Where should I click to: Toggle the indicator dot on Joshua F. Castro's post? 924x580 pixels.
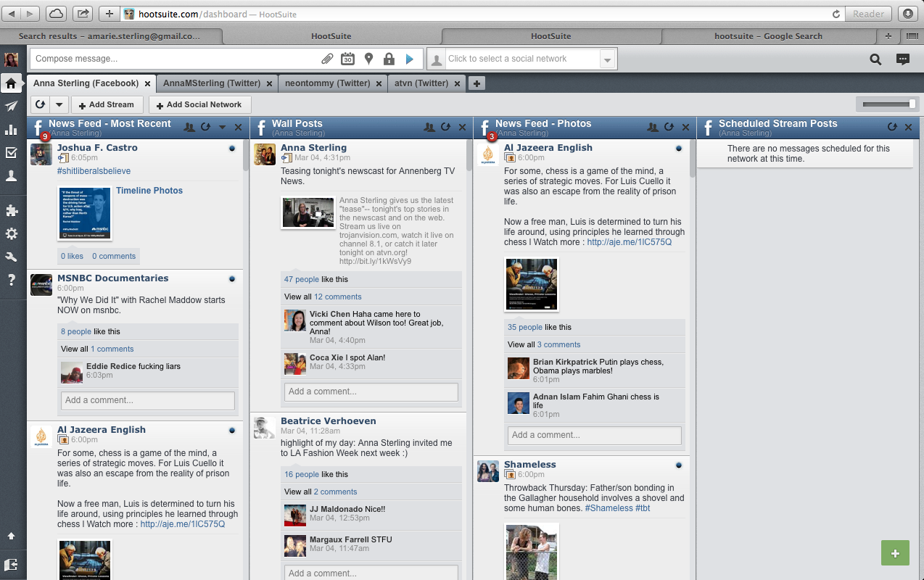[232, 148]
